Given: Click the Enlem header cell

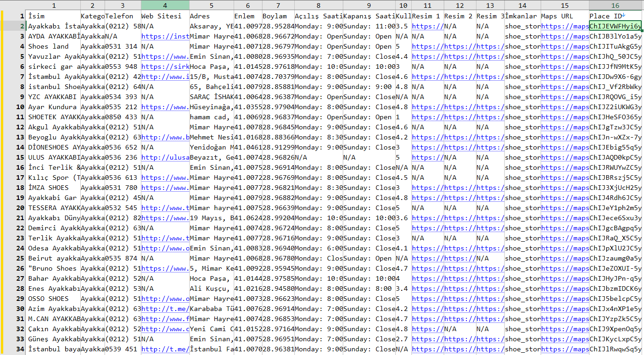Looking at the screenshot, I should (248, 16).
